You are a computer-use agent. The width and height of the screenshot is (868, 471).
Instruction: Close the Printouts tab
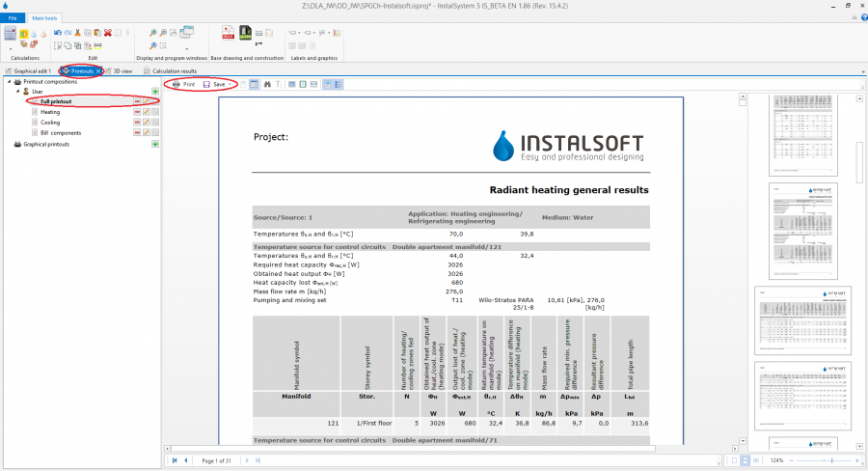(x=98, y=70)
